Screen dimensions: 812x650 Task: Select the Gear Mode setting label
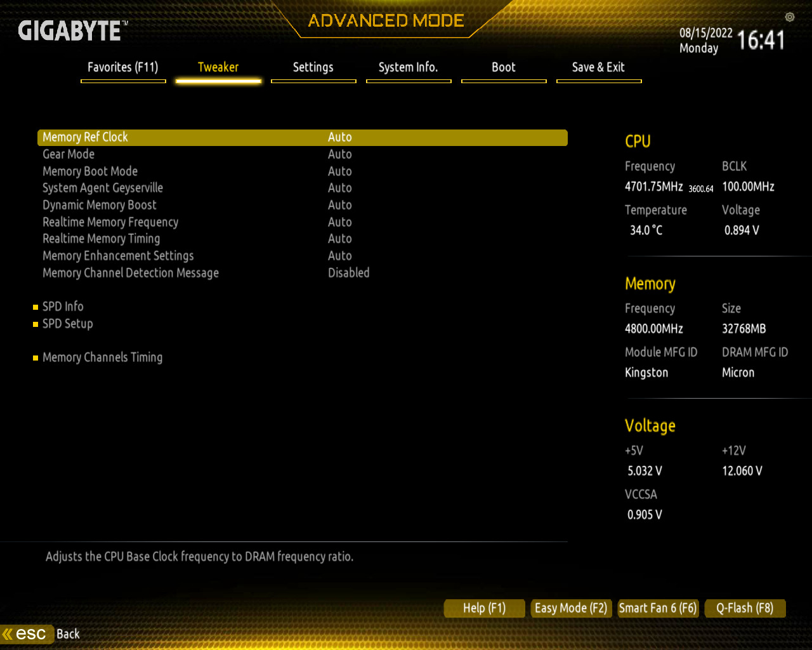(69, 154)
